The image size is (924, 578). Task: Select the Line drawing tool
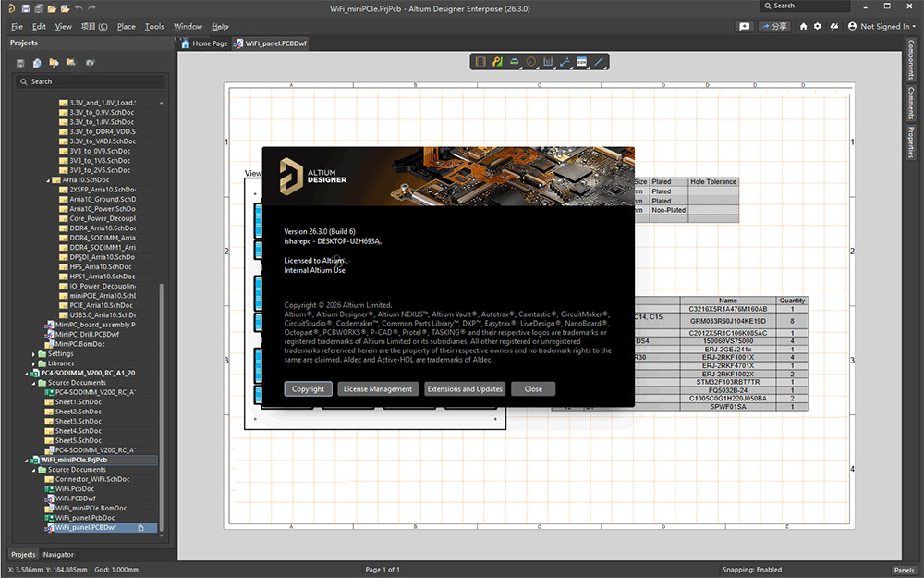pos(599,61)
